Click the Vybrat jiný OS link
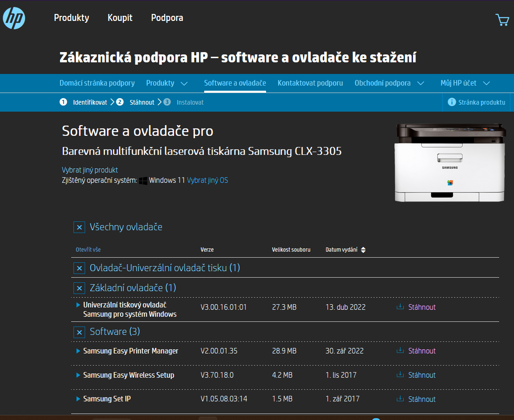Viewport: 514px width, 420px height. click(207, 180)
